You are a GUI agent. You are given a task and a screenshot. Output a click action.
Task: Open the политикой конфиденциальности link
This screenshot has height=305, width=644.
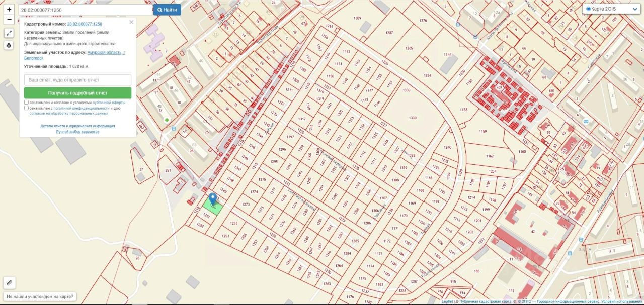pos(81,108)
